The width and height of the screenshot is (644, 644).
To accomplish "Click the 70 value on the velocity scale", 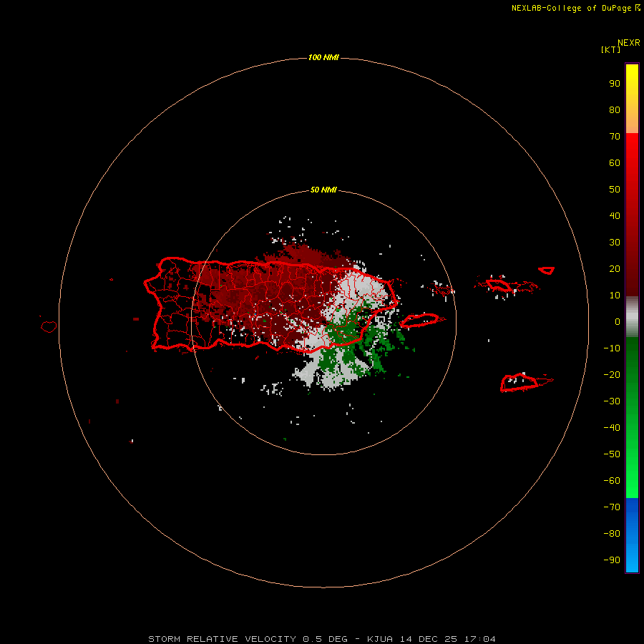I will tap(615, 137).
